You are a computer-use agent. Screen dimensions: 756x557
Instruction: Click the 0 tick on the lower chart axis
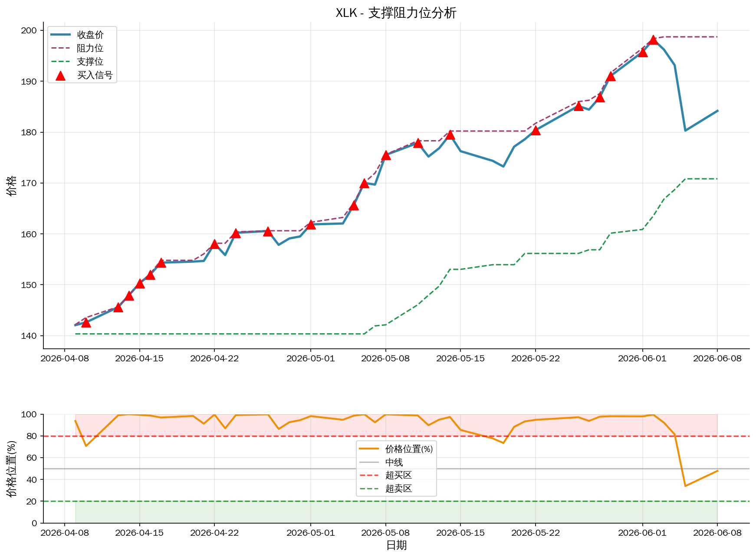coord(35,523)
